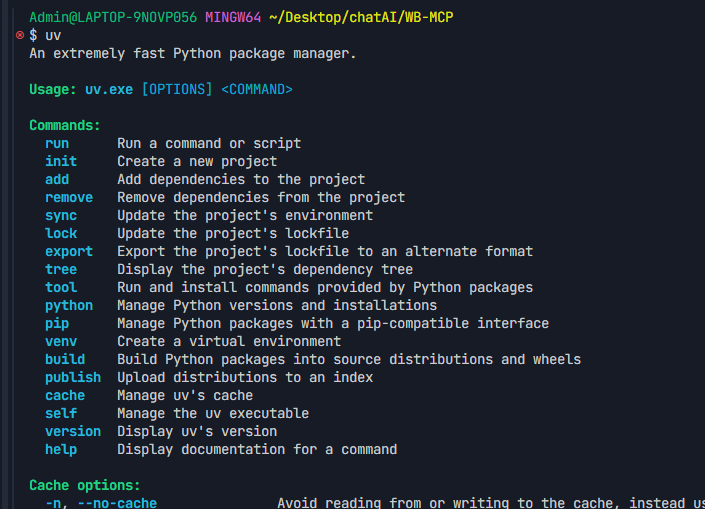Click the 'venv' command name
This screenshot has height=509, width=705.
(x=61, y=342)
